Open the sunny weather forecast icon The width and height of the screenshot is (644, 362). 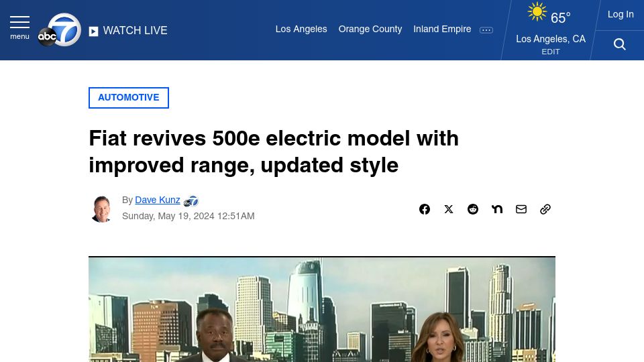click(x=537, y=11)
